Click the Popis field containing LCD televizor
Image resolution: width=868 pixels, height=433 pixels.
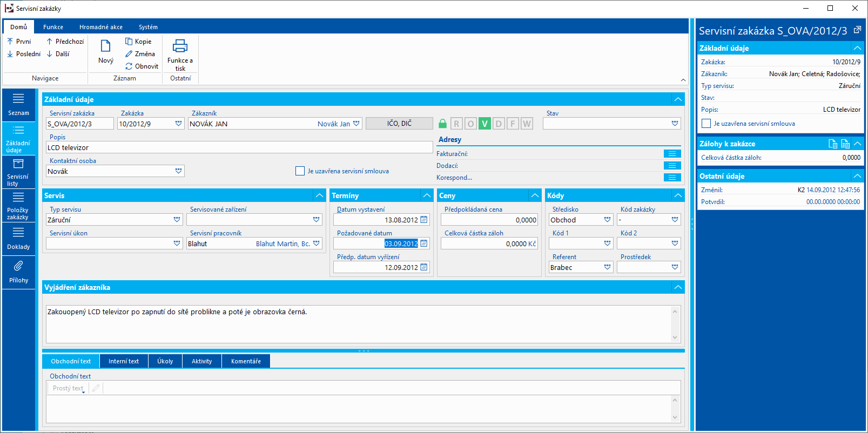click(x=239, y=147)
